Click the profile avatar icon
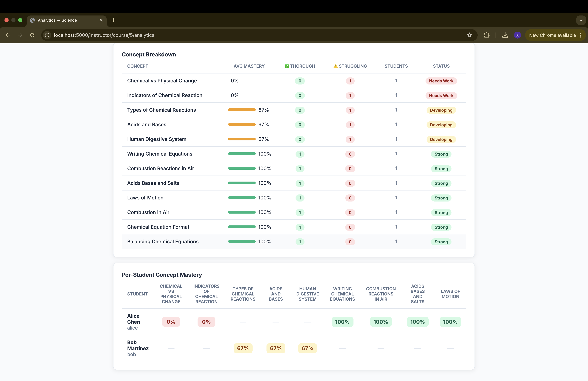This screenshot has height=381, width=588. click(517, 35)
